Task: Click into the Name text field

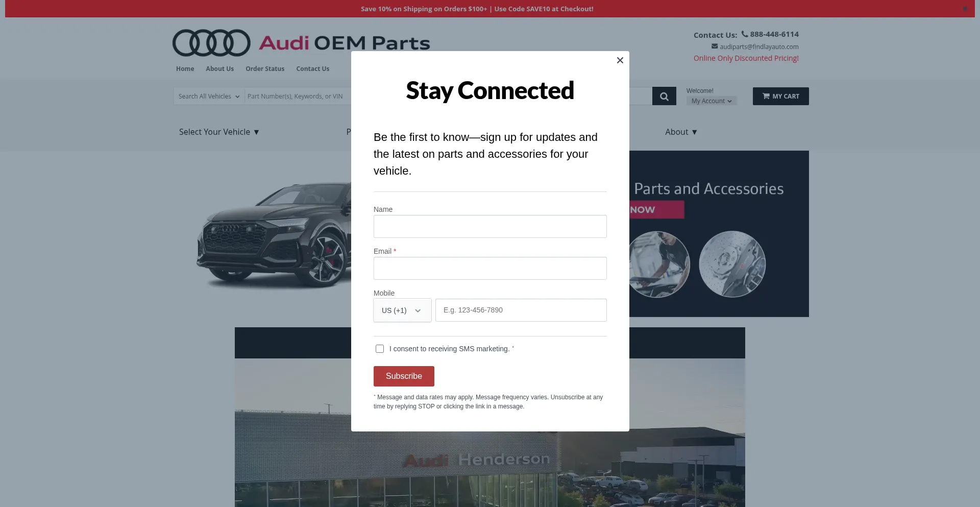Action: point(490,227)
